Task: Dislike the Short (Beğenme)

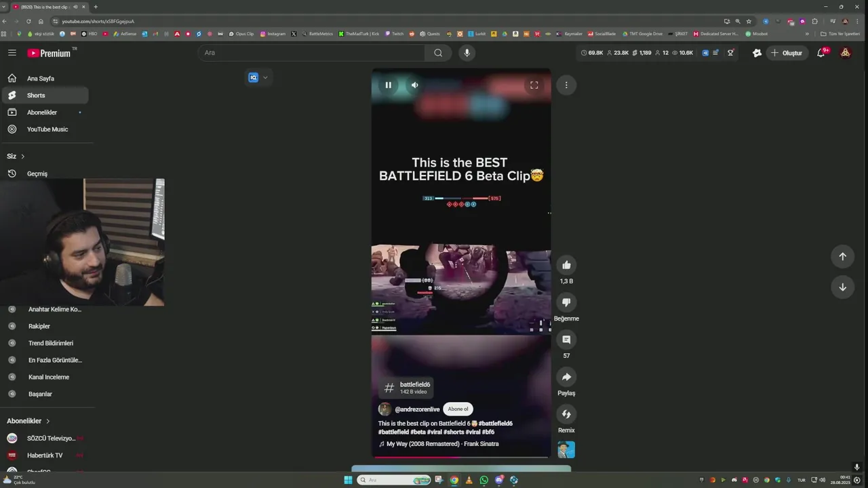Action: [566, 302]
